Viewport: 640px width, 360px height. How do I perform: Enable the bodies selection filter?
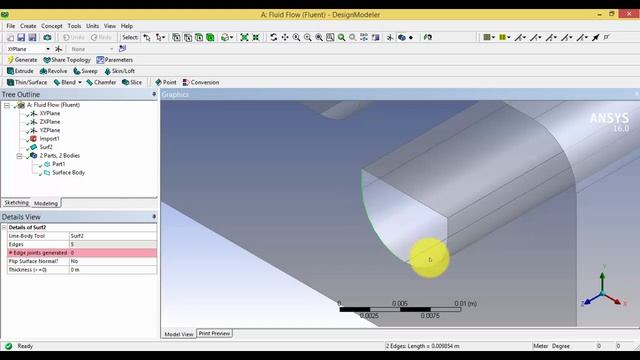(210, 38)
